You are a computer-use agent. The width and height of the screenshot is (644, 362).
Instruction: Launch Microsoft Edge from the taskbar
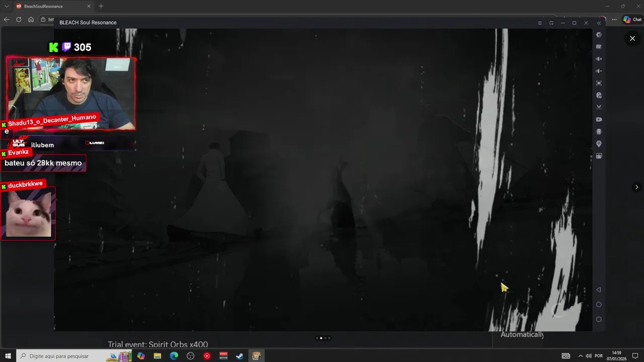(174, 356)
